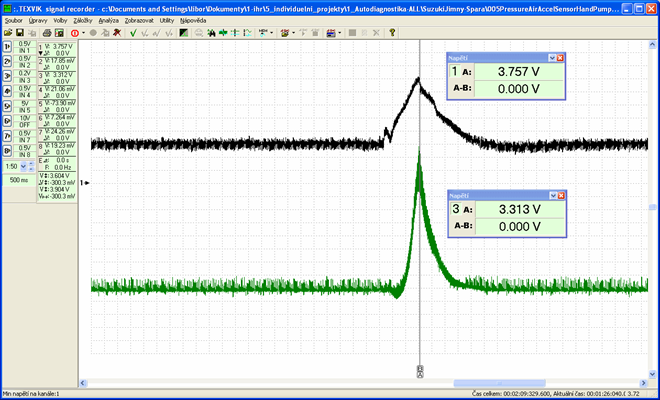This screenshot has height=400, width=660.
Task: Toggle channel 5 button
Action: pyautogui.click(x=7, y=106)
